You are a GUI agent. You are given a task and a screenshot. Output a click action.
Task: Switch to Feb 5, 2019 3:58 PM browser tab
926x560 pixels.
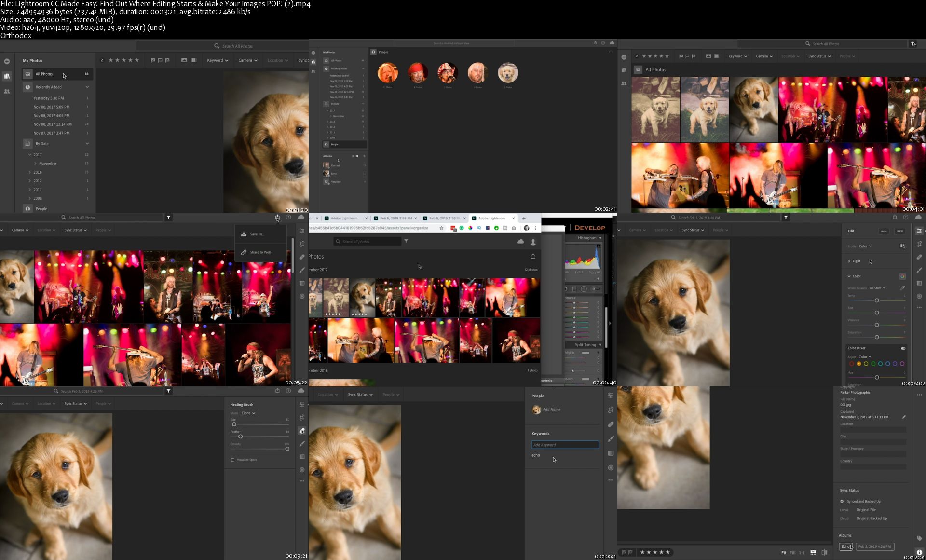(395, 219)
